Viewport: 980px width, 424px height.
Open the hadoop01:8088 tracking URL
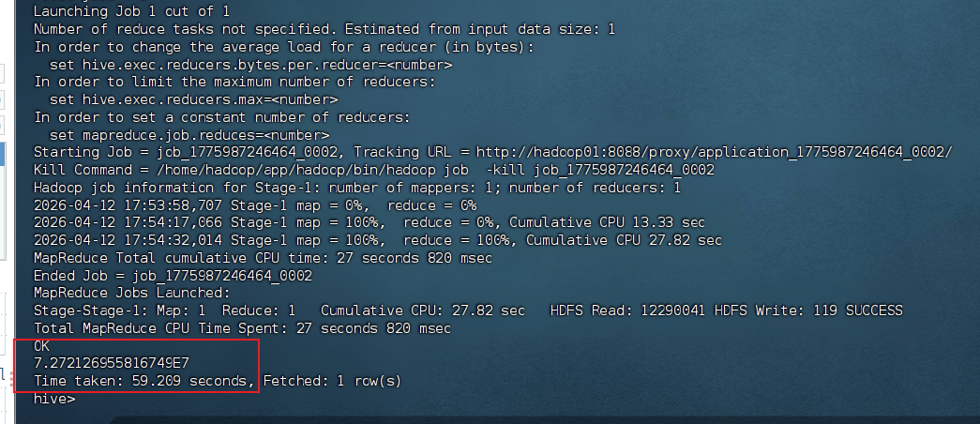tap(715, 152)
